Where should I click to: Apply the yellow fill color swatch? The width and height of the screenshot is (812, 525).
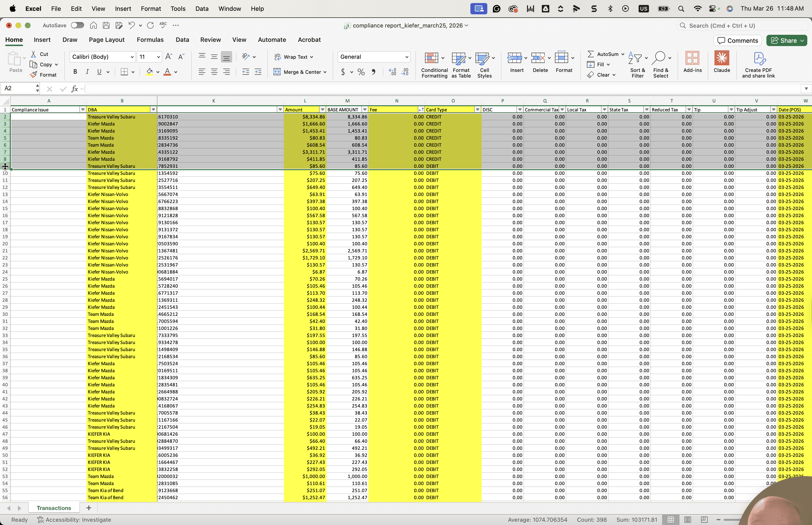149,72
